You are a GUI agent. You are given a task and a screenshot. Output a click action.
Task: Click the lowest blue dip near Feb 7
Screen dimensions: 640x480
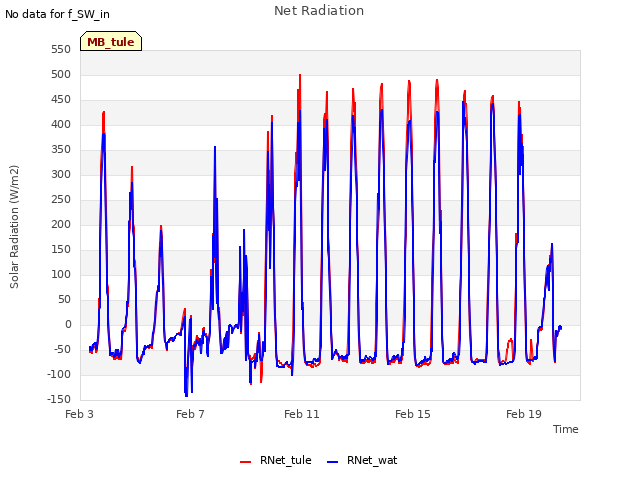[x=186, y=395]
